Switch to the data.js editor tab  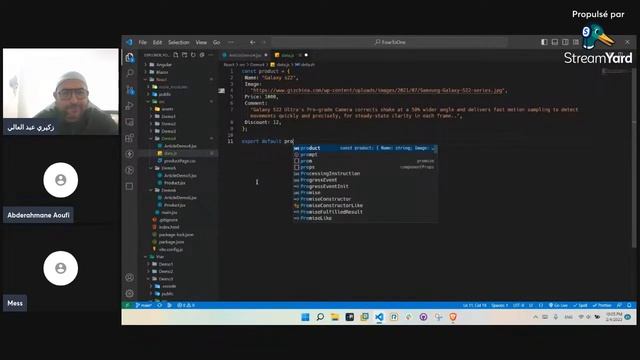click(x=290, y=55)
